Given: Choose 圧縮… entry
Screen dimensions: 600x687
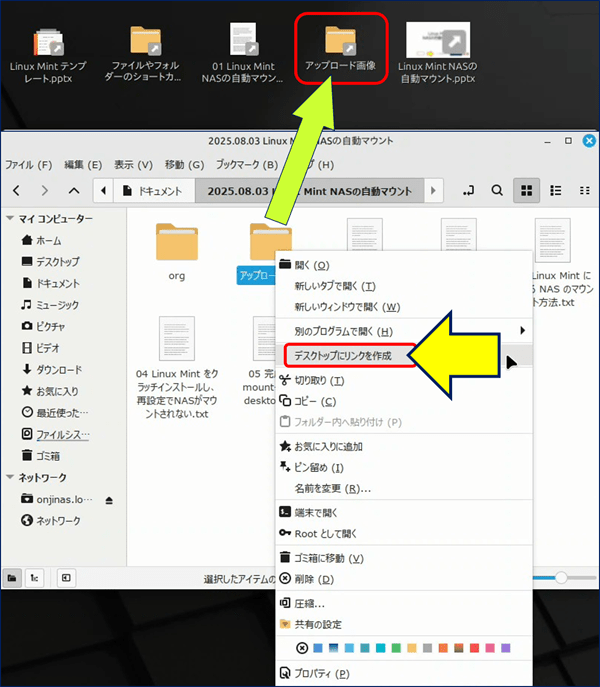Looking at the screenshot, I should [403, 604].
